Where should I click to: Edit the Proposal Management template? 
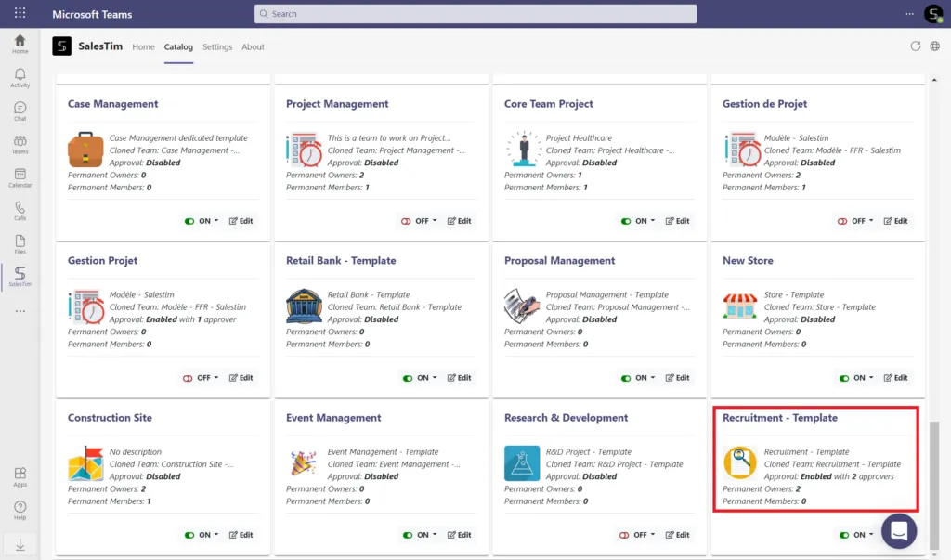click(677, 378)
